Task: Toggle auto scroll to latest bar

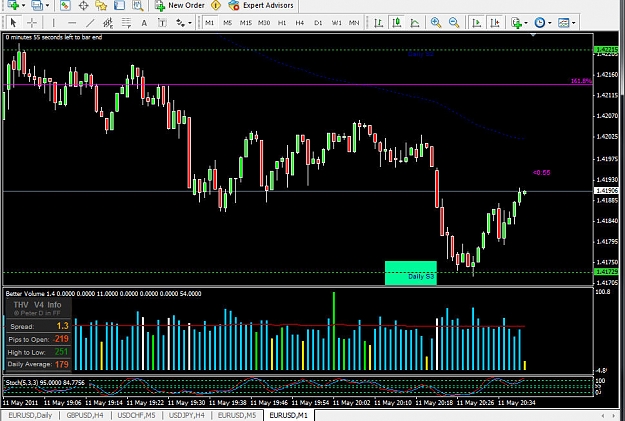Action: pyautogui.click(x=476, y=23)
